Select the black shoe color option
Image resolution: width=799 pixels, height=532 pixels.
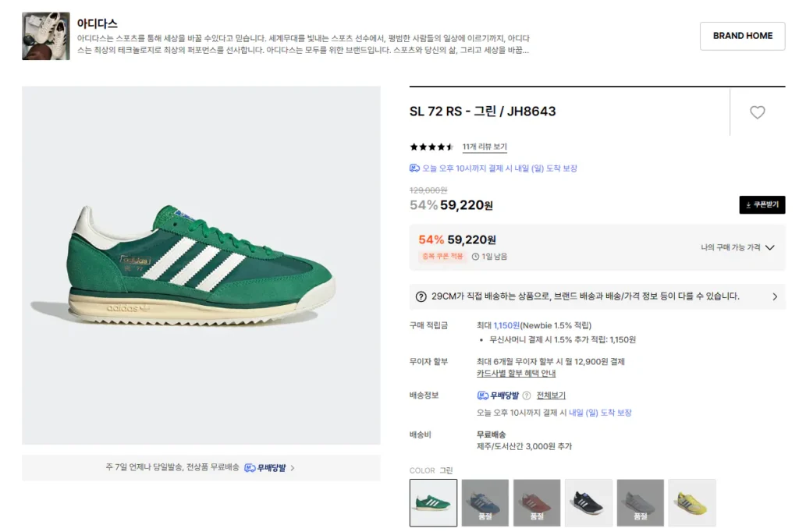588,502
